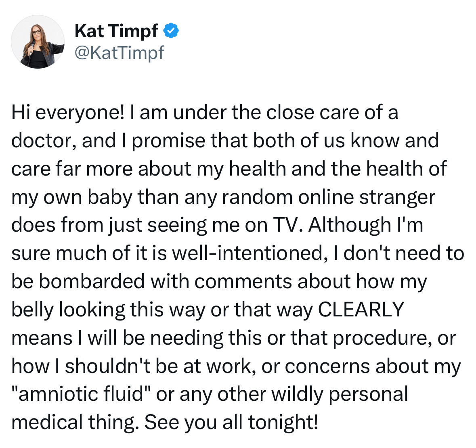The height and width of the screenshot is (448, 476).
Task: Open the Kat Timpf display name
Action: pyautogui.click(x=116, y=31)
